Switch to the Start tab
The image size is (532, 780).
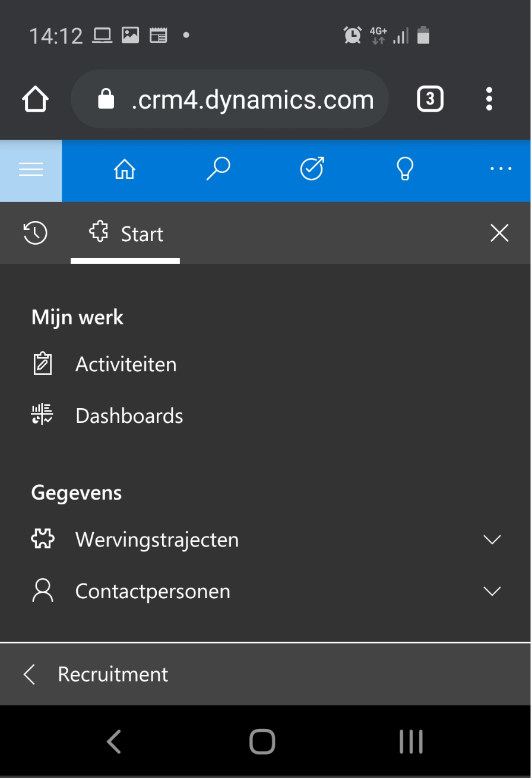[125, 233]
